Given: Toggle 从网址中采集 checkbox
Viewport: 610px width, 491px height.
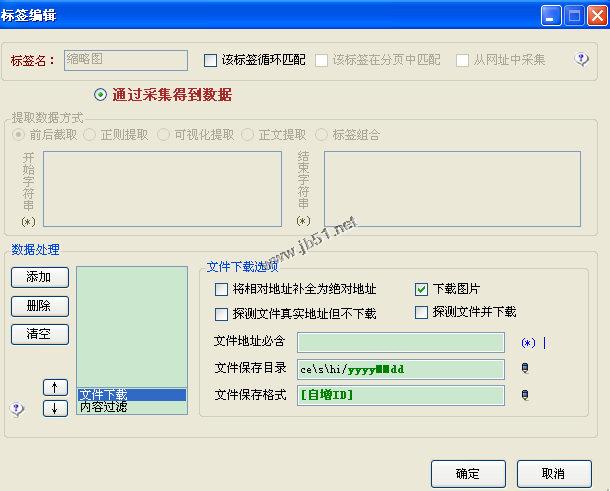Looking at the screenshot, I should point(462,60).
